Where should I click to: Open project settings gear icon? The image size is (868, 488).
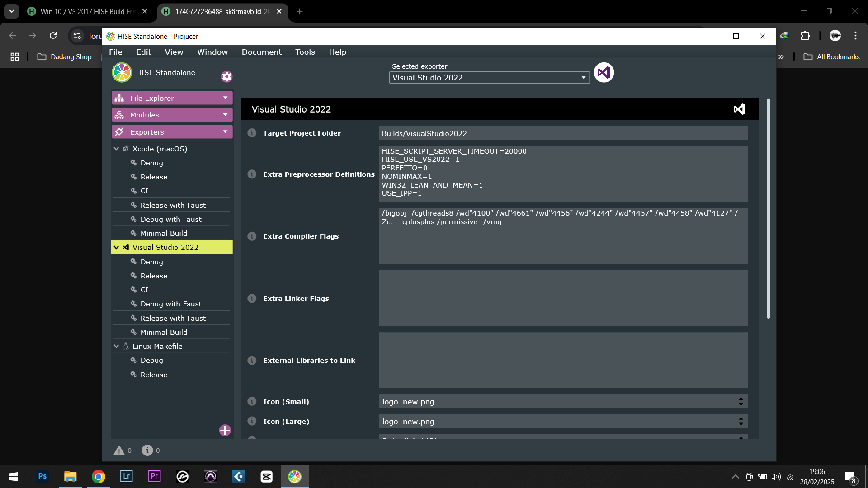[226, 77]
